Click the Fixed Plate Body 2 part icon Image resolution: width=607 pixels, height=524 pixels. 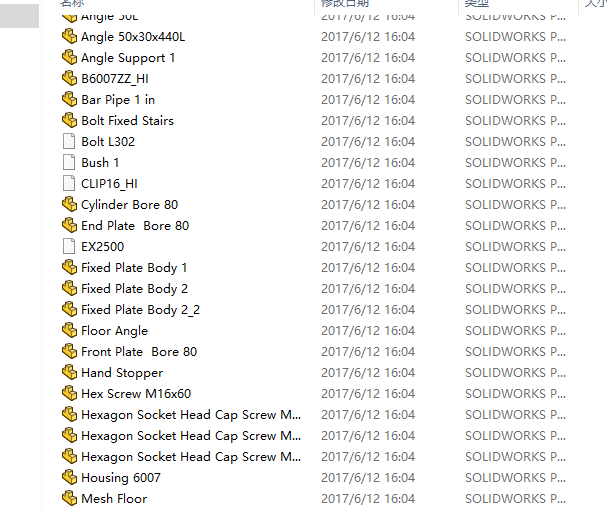click(70, 288)
